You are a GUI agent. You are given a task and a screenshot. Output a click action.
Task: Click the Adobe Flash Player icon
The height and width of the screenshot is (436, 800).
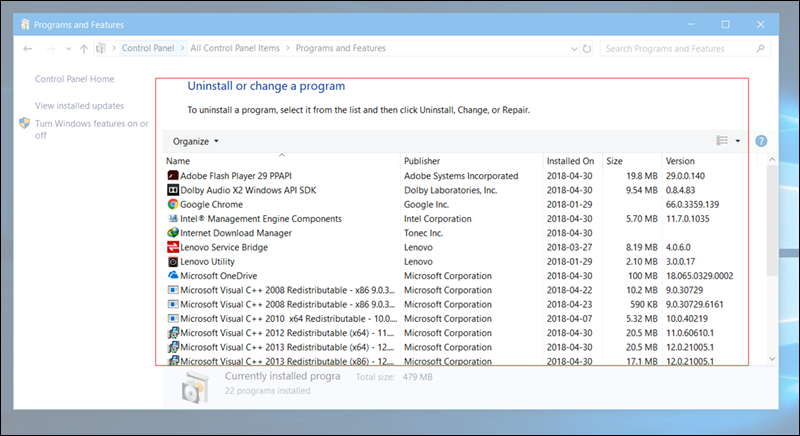tap(172, 175)
